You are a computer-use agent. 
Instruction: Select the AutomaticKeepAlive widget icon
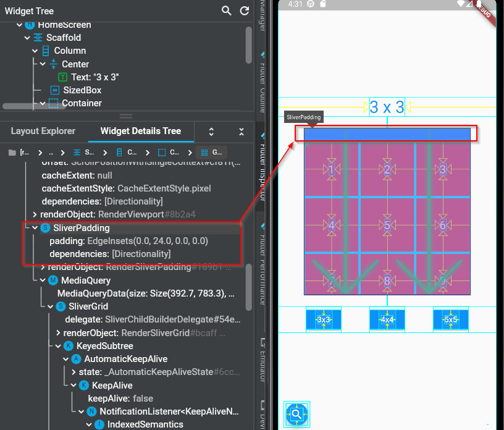point(76,359)
